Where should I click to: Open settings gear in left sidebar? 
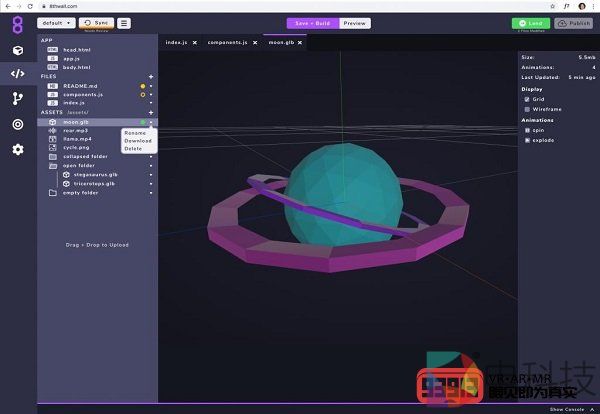17,149
